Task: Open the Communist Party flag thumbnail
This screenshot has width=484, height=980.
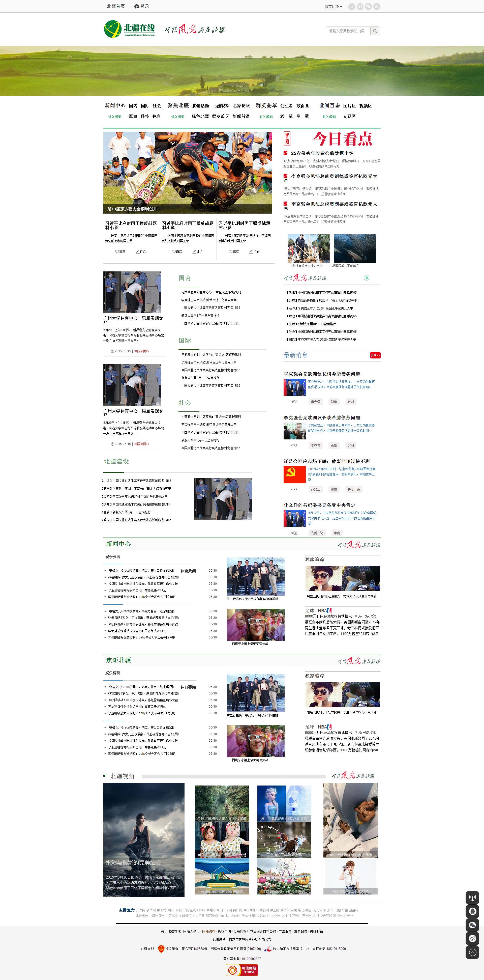Action: (295, 474)
